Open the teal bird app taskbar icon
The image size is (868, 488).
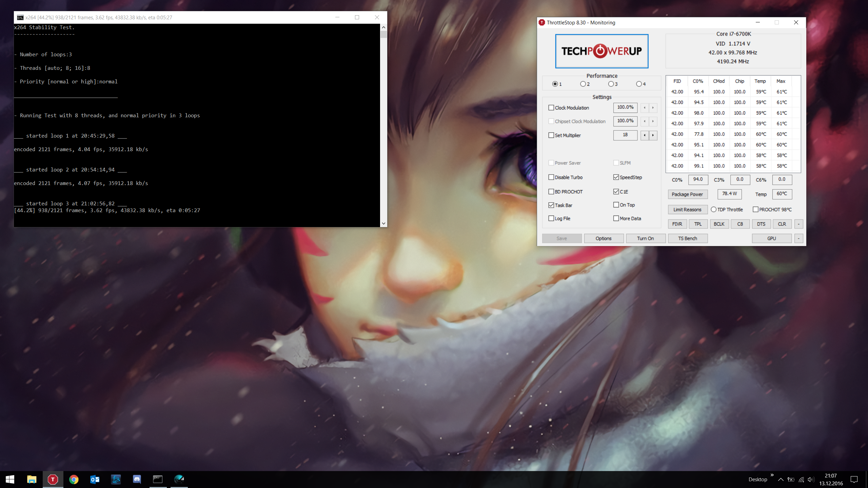point(179,479)
